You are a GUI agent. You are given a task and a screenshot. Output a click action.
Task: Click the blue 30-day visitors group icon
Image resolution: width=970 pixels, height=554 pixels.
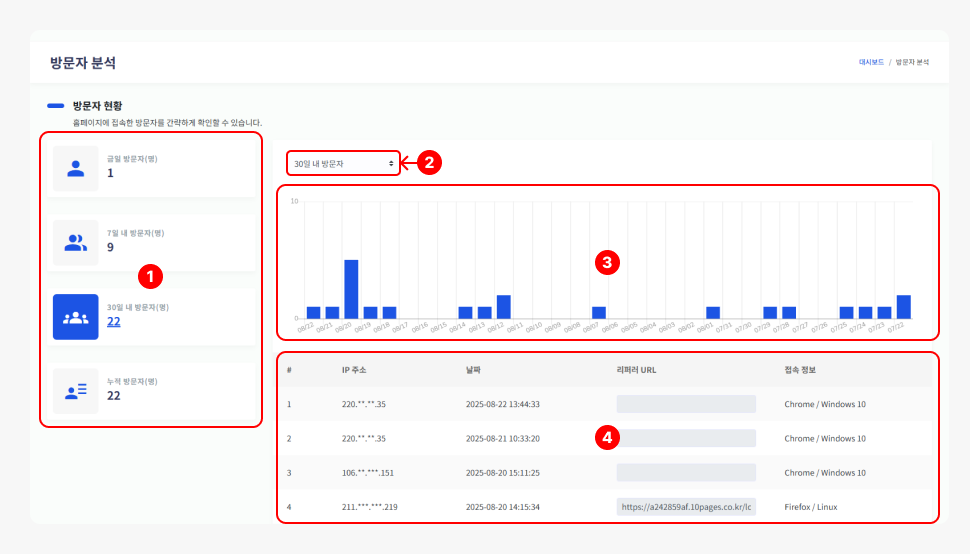pos(76,317)
